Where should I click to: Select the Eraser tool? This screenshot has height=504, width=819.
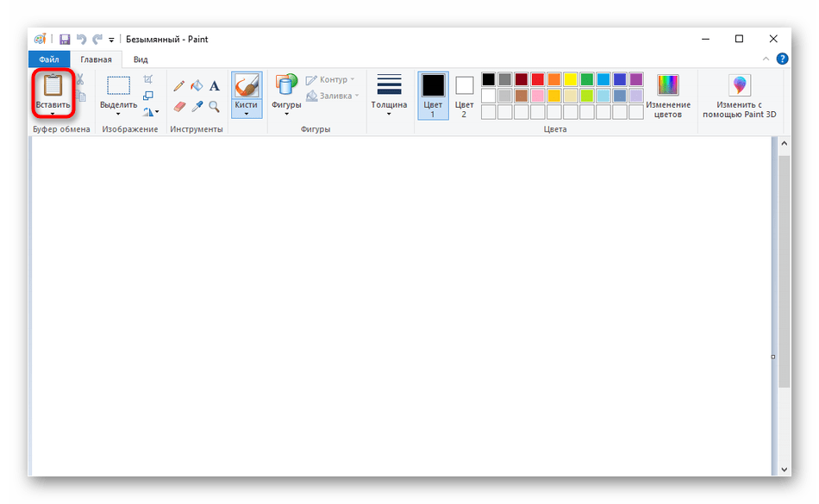pyautogui.click(x=179, y=107)
